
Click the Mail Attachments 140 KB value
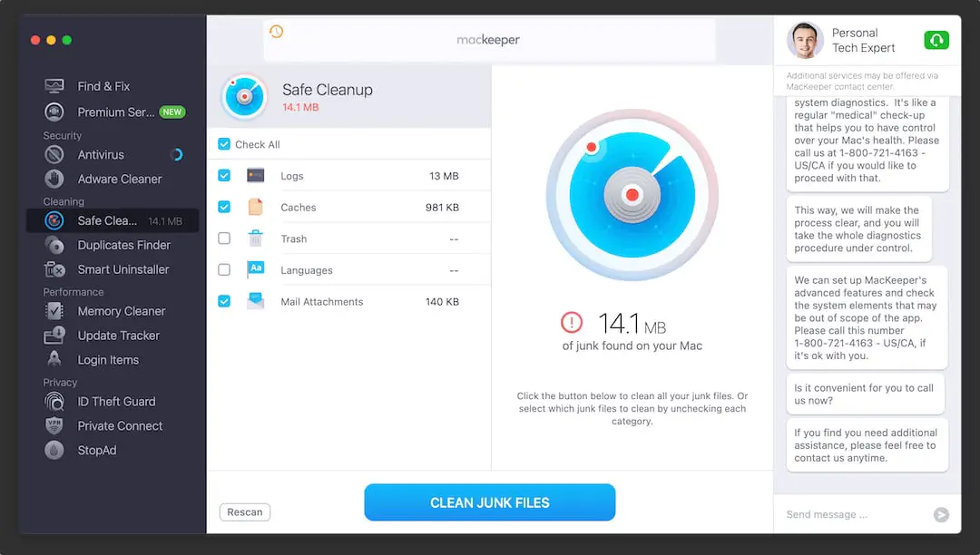[443, 302]
